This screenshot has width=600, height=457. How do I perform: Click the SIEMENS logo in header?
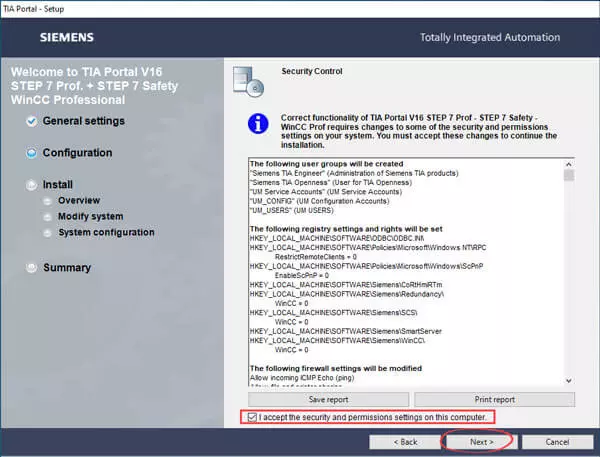(x=66, y=38)
